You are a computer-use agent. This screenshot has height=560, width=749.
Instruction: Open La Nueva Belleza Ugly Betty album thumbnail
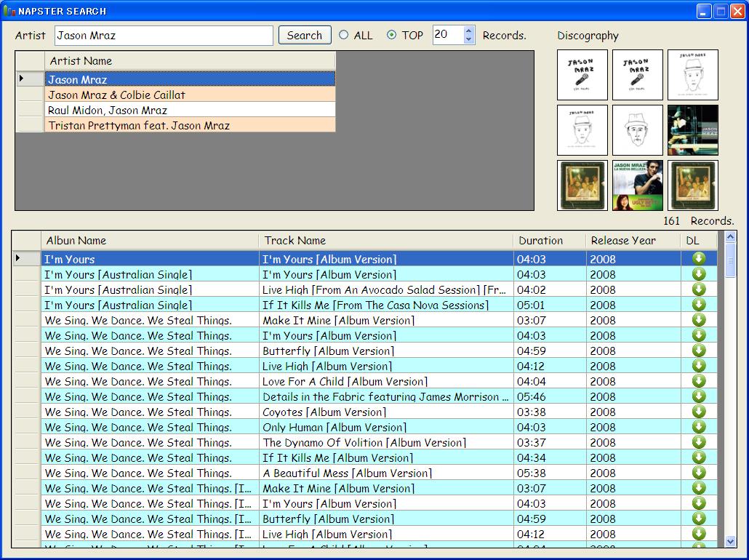[638, 185]
